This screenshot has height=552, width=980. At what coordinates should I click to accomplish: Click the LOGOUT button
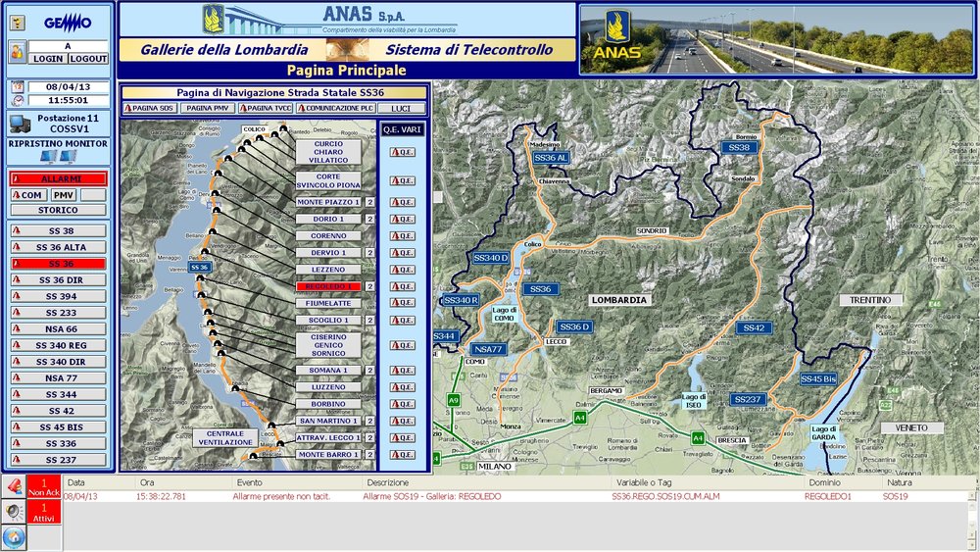coord(88,58)
